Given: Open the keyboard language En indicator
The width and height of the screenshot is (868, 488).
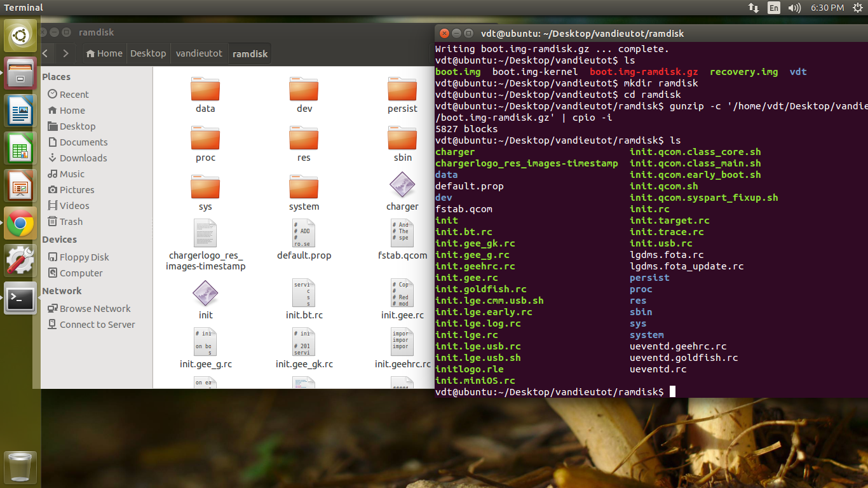Looking at the screenshot, I should click(773, 8).
